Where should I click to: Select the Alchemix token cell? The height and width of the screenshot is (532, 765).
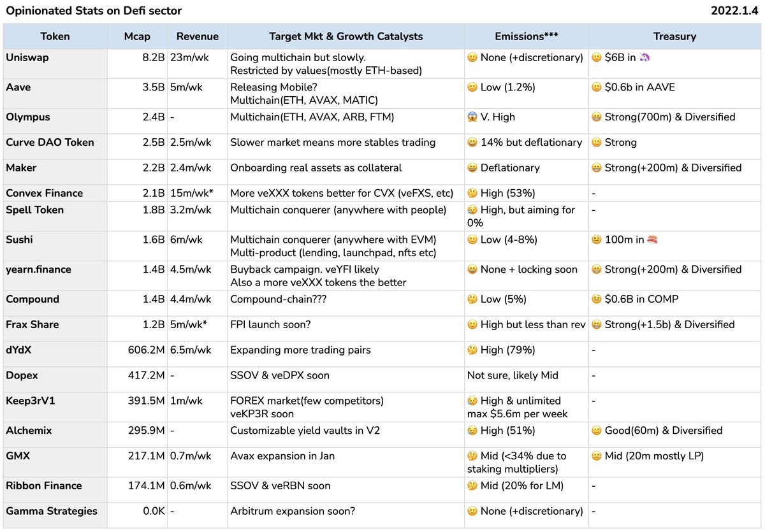tap(55, 435)
